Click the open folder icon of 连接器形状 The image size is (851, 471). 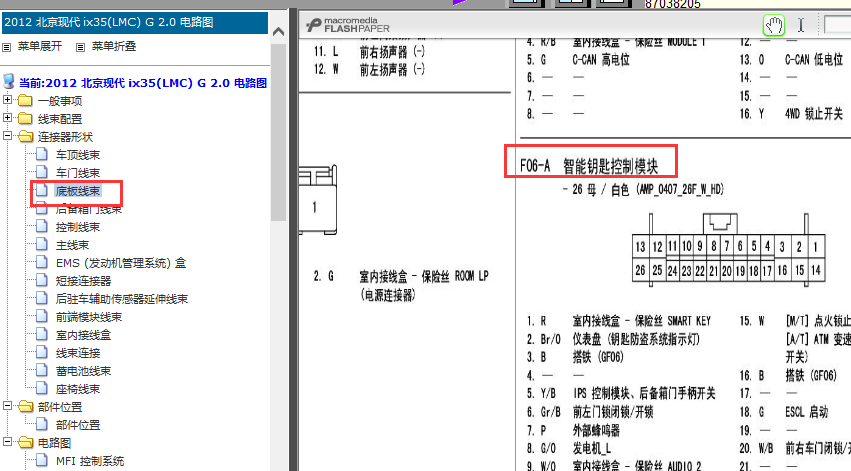click(x=25, y=136)
